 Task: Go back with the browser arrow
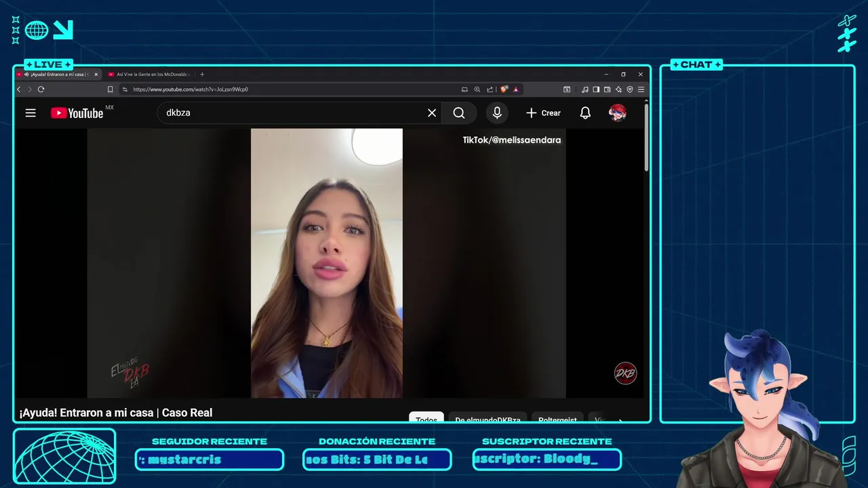pos(19,89)
